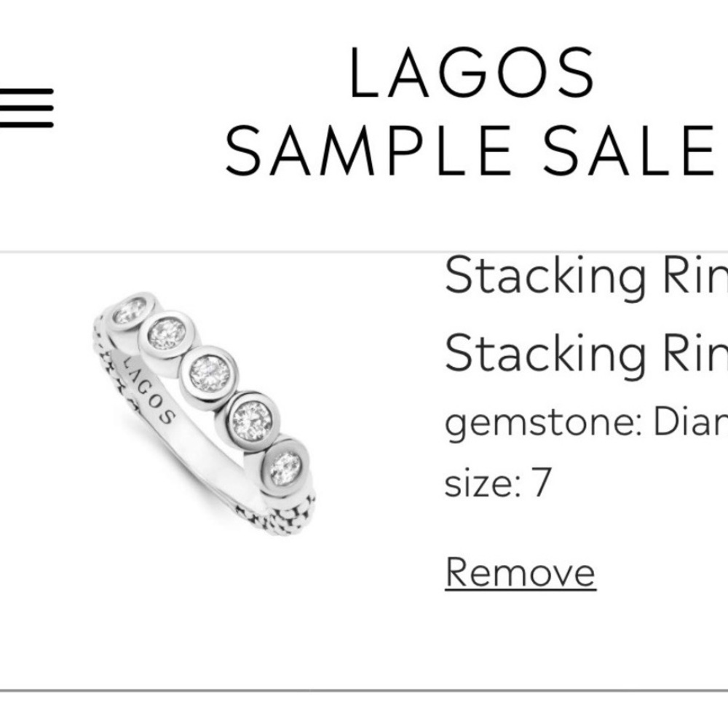Click the LAGOS brand wordmark
Viewport: 728px width, 728px height.
[x=470, y=73]
